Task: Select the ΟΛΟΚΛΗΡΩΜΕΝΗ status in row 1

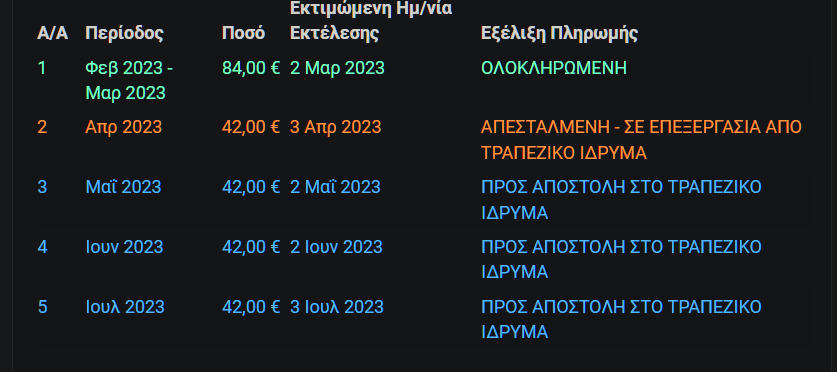Action: [x=554, y=68]
